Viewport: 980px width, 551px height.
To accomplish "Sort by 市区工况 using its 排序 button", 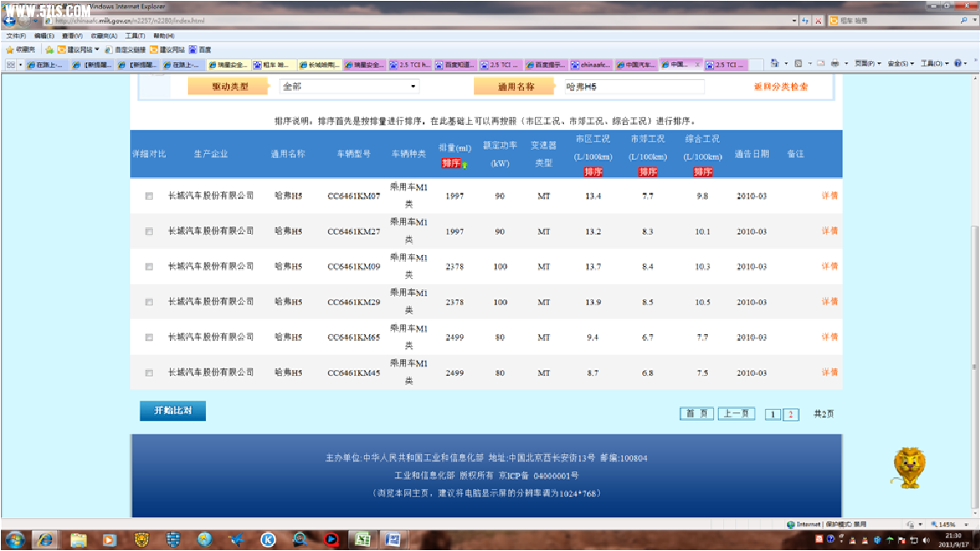I will (592, 172).
